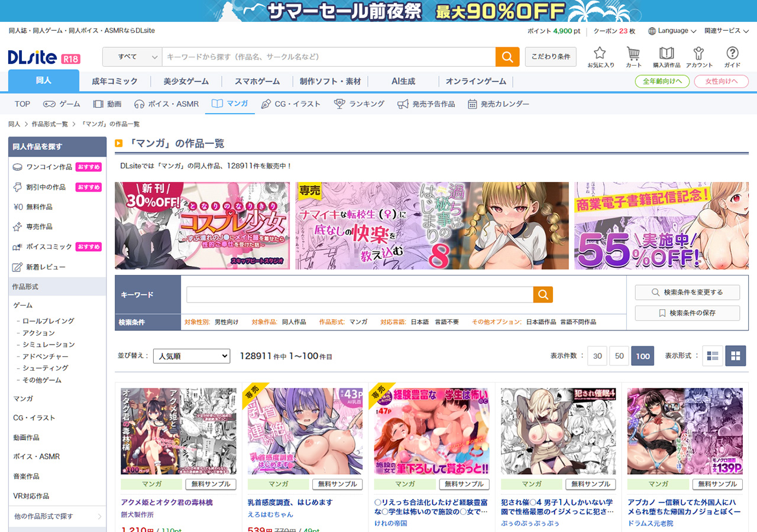Viewport: 757px width, 532px height.
Task: Expand the Language menu
Action: tap(672, 31)
